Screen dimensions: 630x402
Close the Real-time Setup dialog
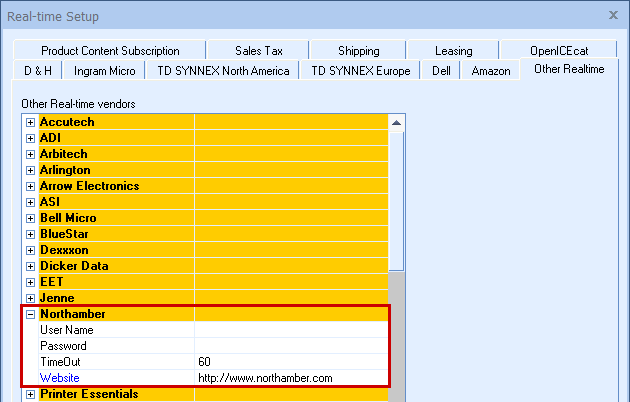pos(614,15)
